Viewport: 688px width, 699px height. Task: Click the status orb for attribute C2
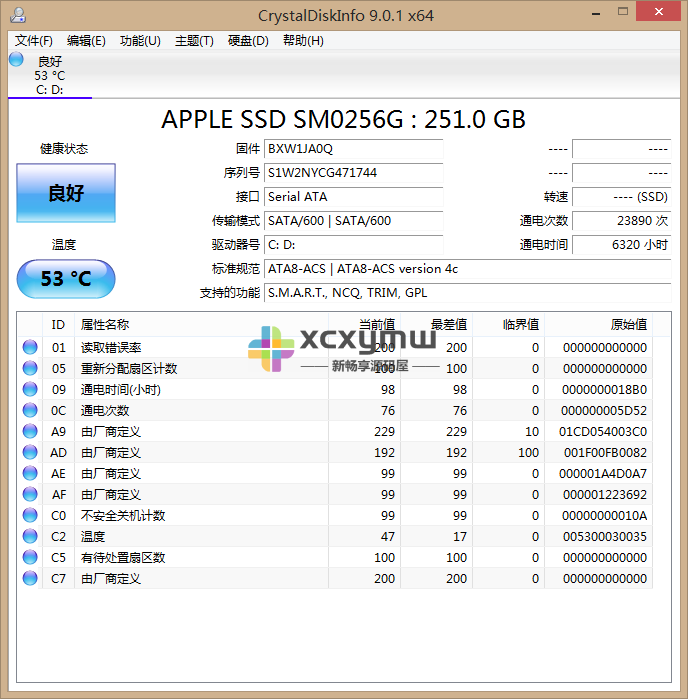click(30, 536)
